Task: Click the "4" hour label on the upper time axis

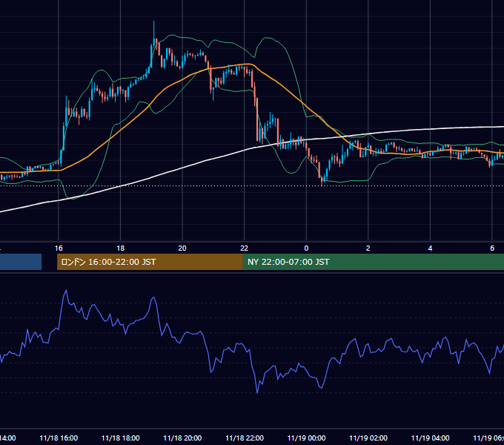Action: pos(430,248)
